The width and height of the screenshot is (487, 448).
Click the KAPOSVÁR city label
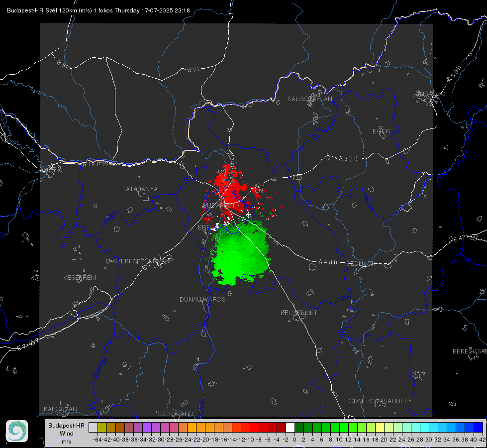60,409
